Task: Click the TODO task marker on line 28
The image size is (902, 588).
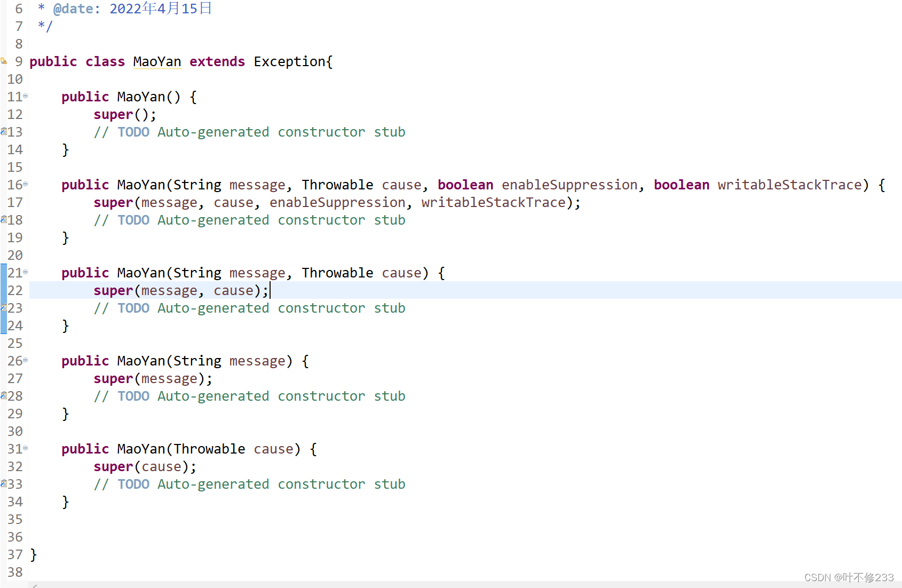Action: pos(3,395)
